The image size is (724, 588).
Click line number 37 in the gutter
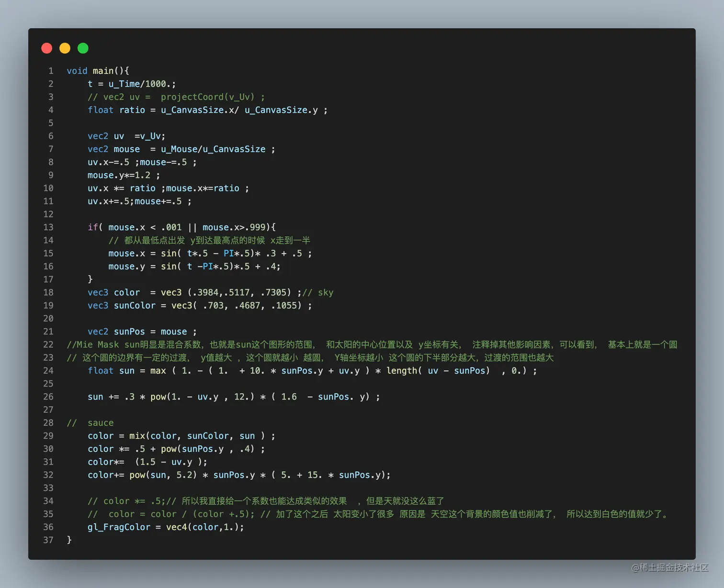click(x=48, y=540)
